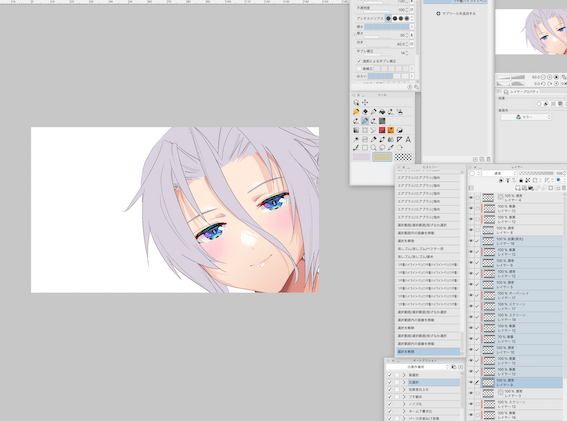Viewport: 567px width, 421px height.
Task: Select the first anti-aliasing option (none)
Action: 388,18
